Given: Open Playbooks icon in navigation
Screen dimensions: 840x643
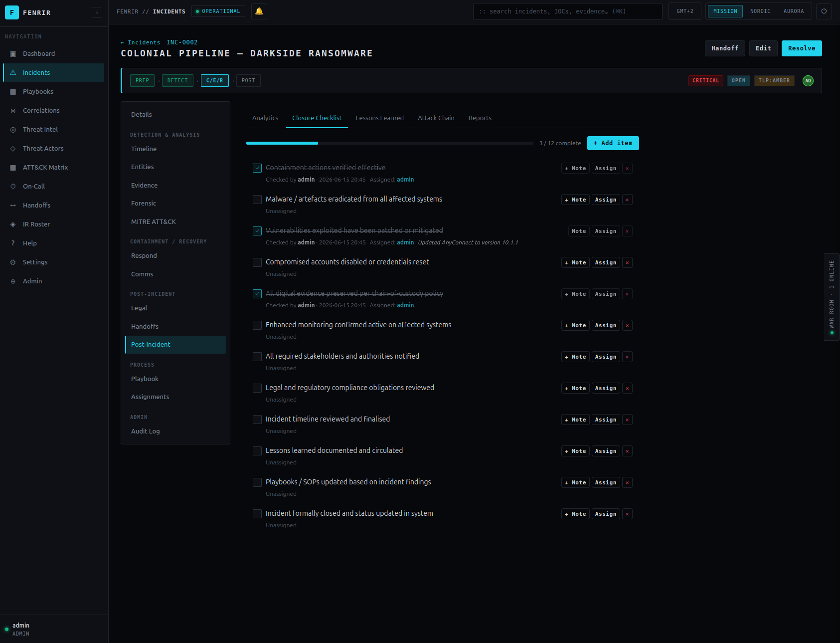Looking at the screenshot, I should (x=13, y=92).
